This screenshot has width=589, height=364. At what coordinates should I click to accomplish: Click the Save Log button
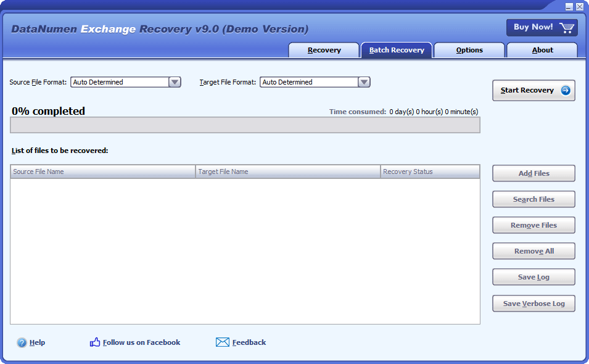click(x=533, y=277)
